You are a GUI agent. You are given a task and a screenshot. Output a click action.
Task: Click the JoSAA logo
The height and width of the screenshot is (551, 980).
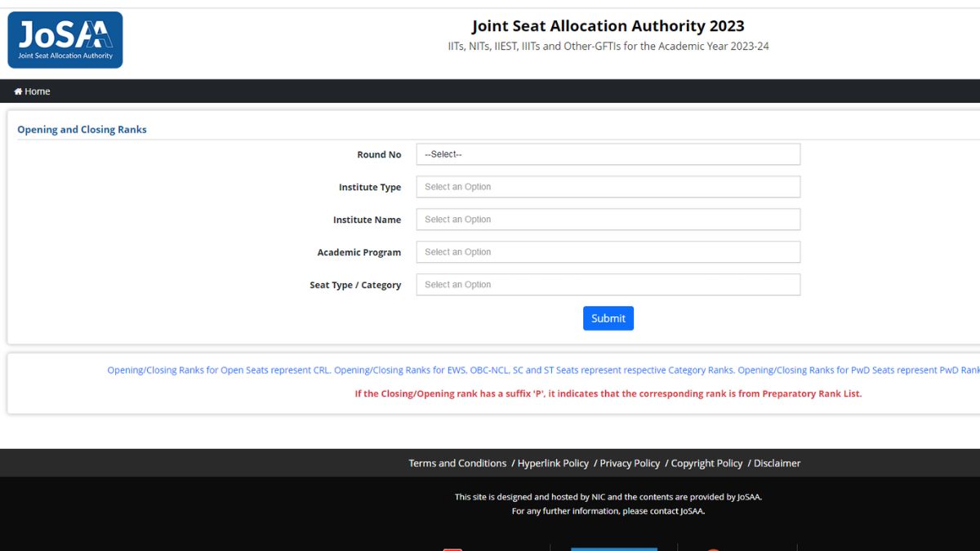click(x=65, y=39)
